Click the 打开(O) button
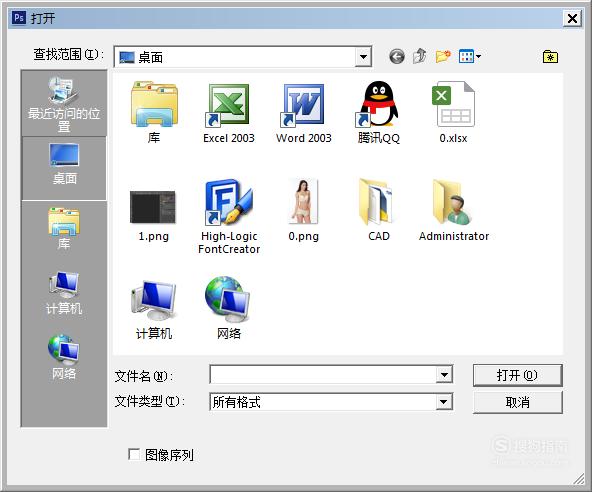Screen dimensions: 592x492 (x=518, y=375)
